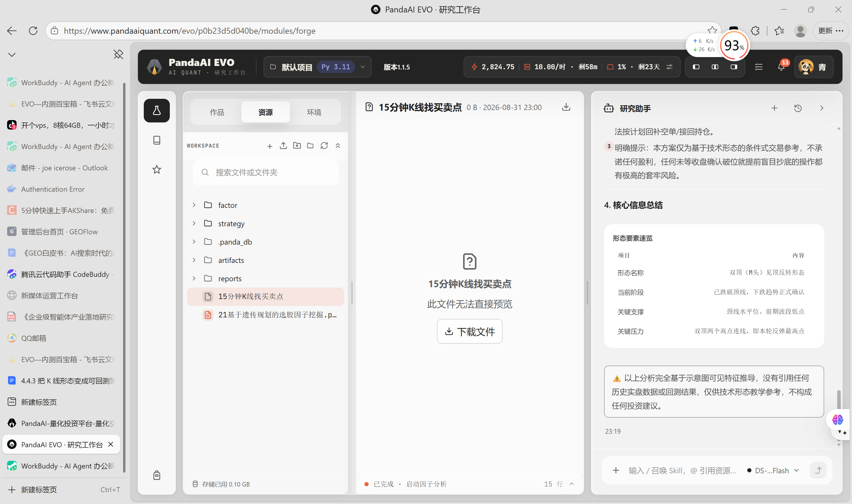
Task: Open the star favorites sidebar icon
Action: pyautogui.click(x=156, y=169)
